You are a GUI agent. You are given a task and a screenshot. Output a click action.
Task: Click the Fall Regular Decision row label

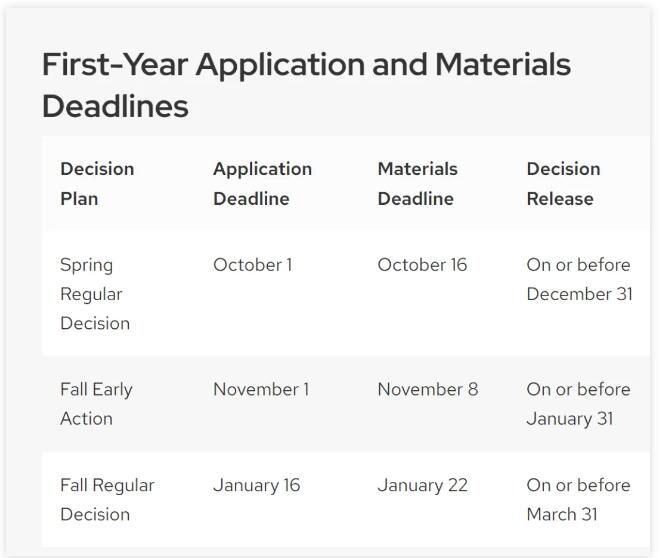point(107,500)
